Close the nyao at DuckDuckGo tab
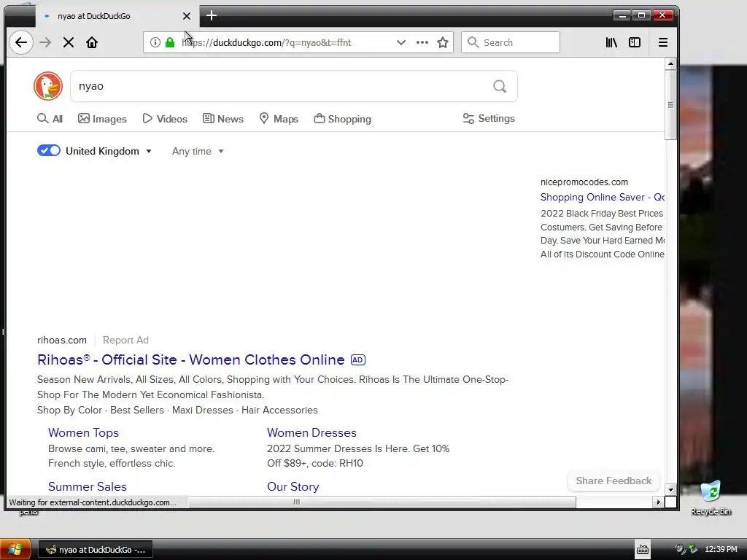 pyautogui.click(x=187, y=16)
